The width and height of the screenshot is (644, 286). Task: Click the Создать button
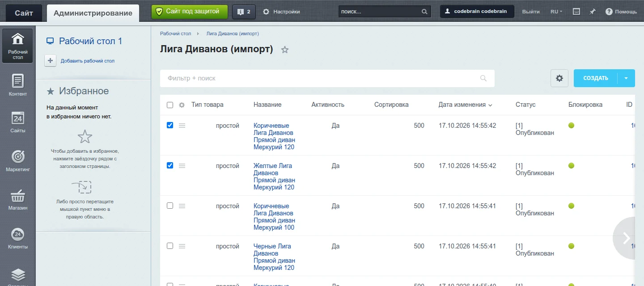(x=596, y=78)
